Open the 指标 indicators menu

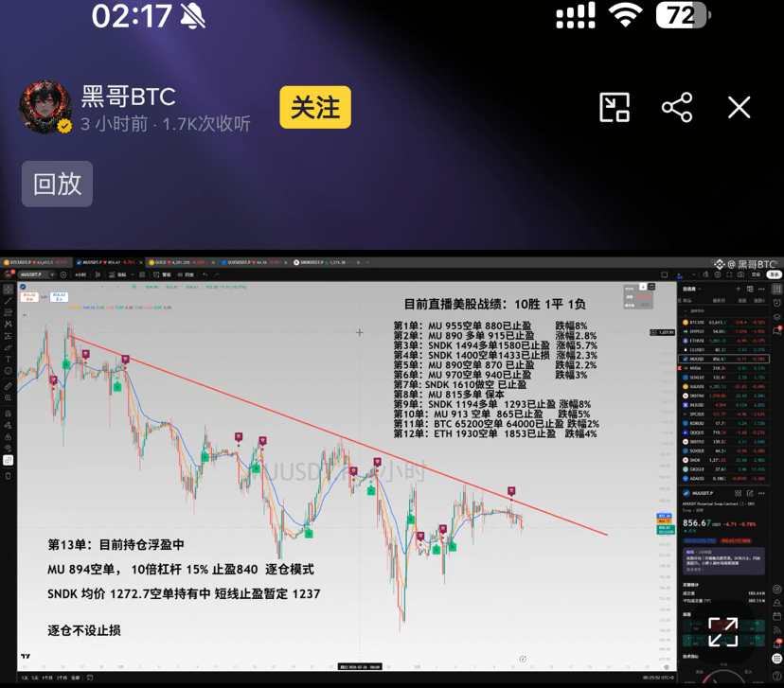pyautogui.click(x=118, y=274)
